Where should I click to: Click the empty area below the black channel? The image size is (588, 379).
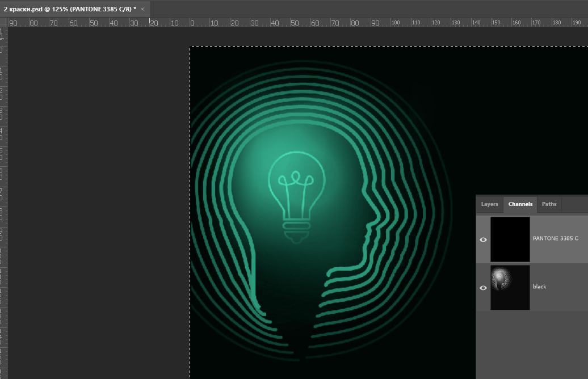pyautogui.click(x=531, y=340)
